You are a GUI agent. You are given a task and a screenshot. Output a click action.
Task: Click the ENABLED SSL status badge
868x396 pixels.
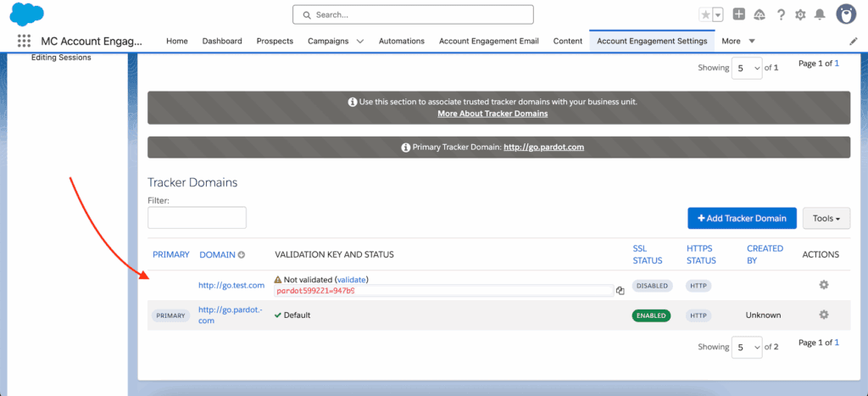[x=651, y=315]
